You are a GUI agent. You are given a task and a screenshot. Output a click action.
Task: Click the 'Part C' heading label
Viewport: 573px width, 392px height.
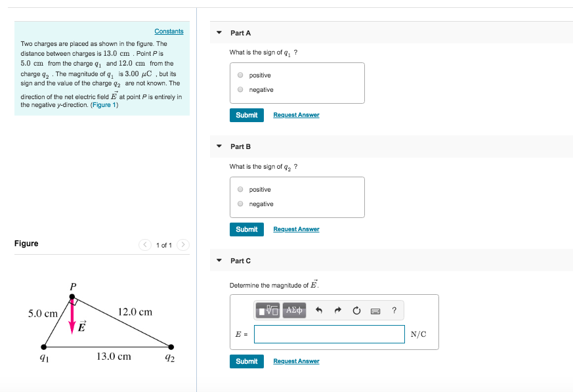point(240,261)
